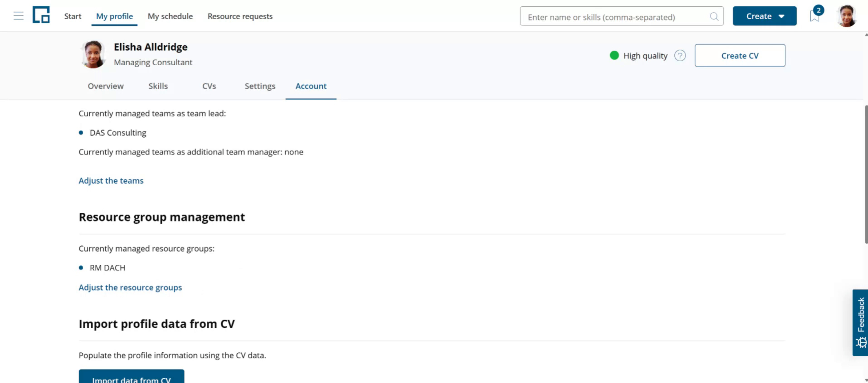Click the High quality status label

[645, 56]
